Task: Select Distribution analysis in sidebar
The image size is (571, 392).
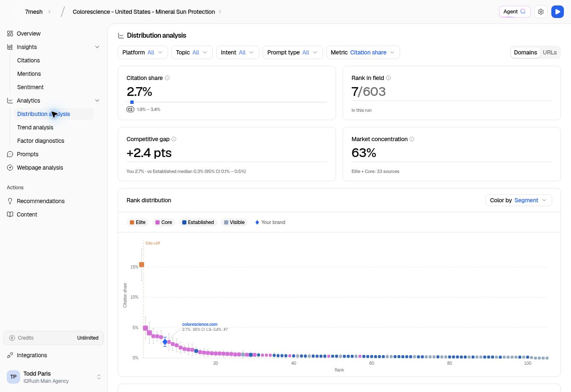Action: 54,114
